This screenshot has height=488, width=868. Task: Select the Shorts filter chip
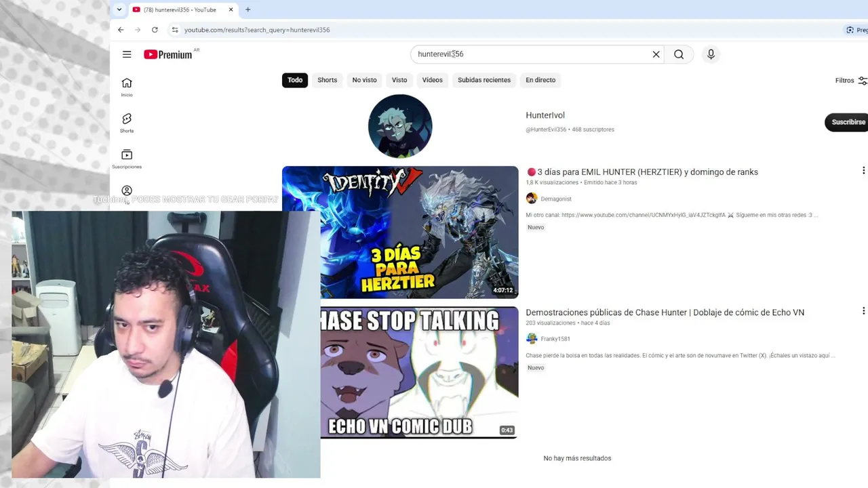click(x=327, y=80)
